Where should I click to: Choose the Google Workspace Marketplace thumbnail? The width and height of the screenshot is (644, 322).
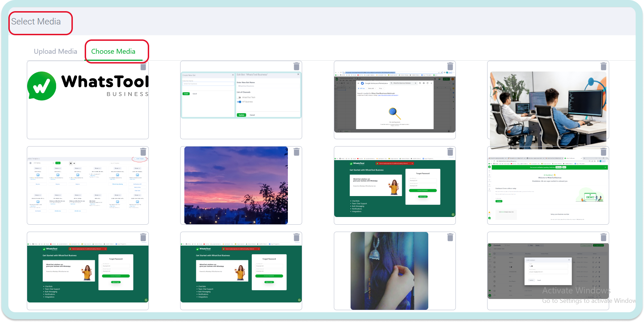(x=394, y=102)
